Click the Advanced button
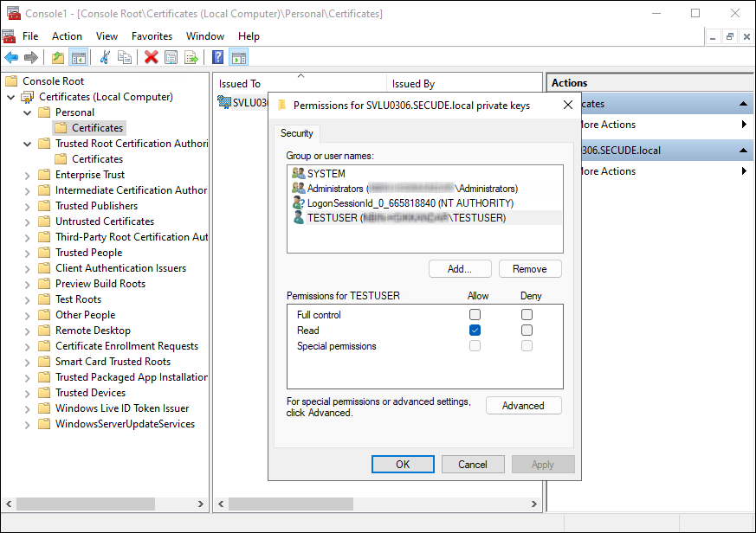The height and width of the screenshot is (533, 756). 523,406
